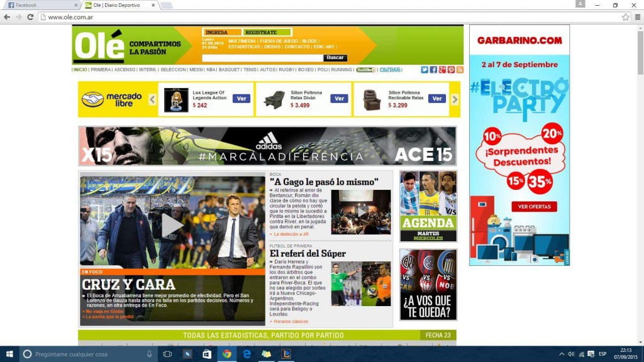Click VER OFERTAS in the Garbarino ad
The image size is (644, 362).
pyautogui.click(x=534, y=206)
